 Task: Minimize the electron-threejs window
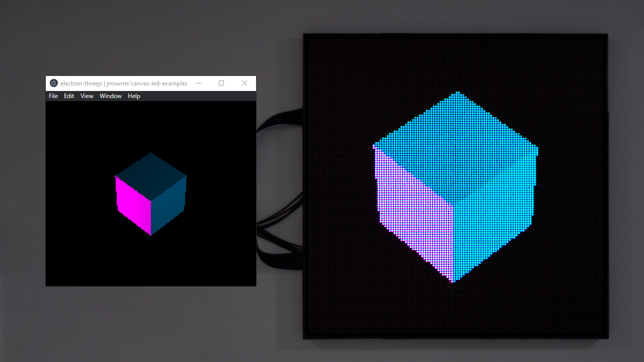click(199, 83)
